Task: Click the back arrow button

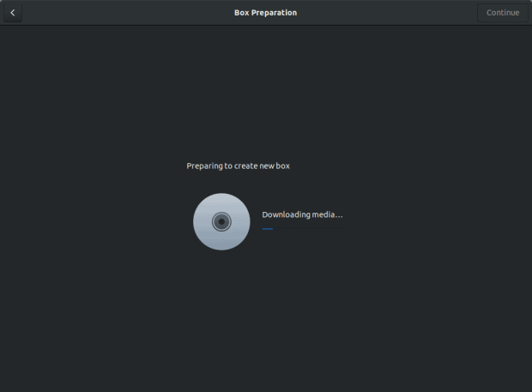Action: pos(12,13)
